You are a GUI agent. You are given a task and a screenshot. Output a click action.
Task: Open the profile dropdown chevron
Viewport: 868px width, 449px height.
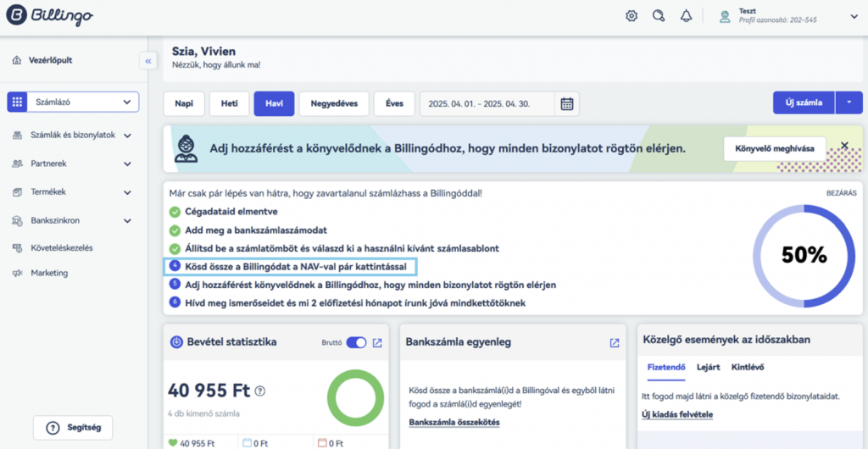tap(853, 17)
